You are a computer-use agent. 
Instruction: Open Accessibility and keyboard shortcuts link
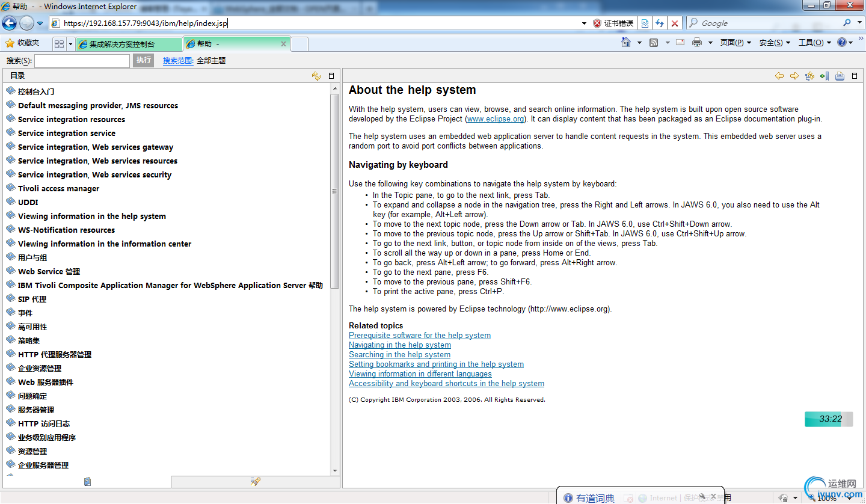446,384
